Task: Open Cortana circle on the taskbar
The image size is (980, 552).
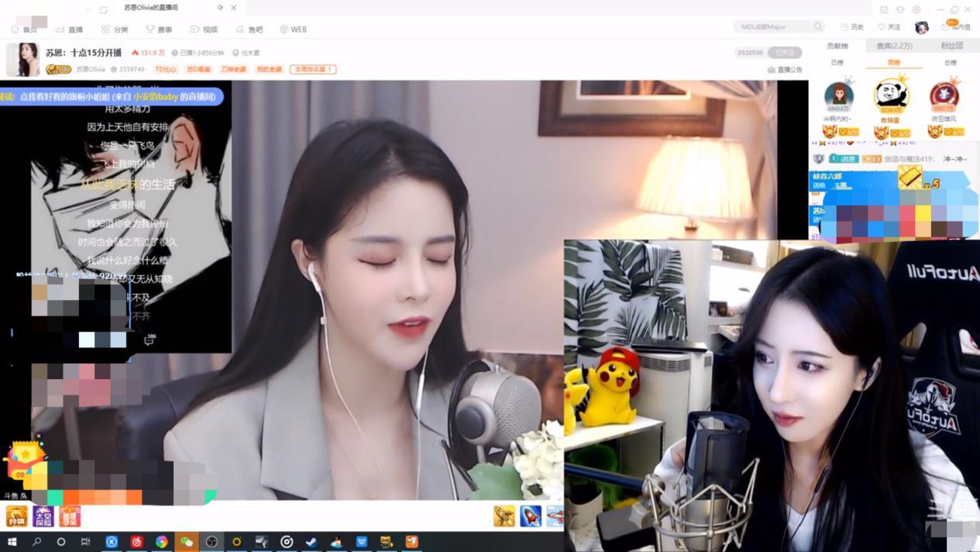Action: 61,542
